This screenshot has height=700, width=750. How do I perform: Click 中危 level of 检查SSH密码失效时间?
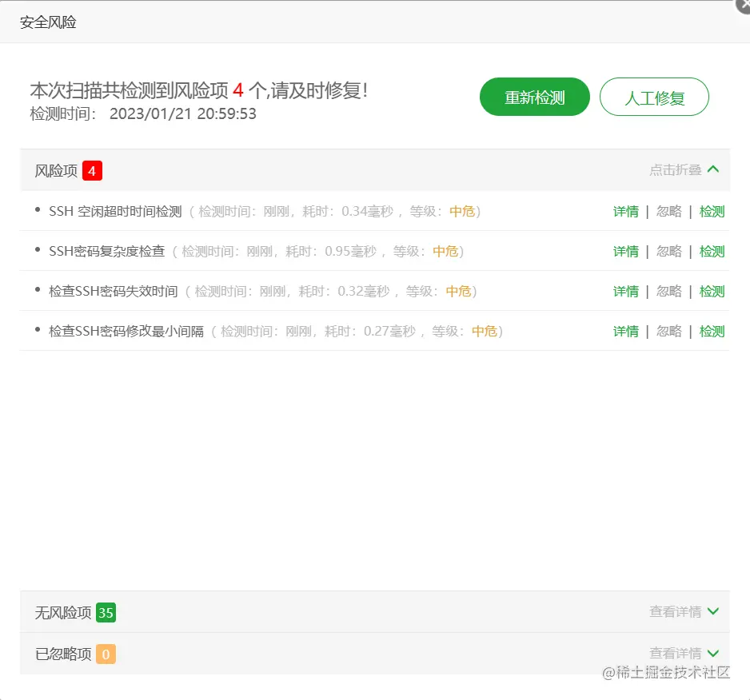[458, 291]
